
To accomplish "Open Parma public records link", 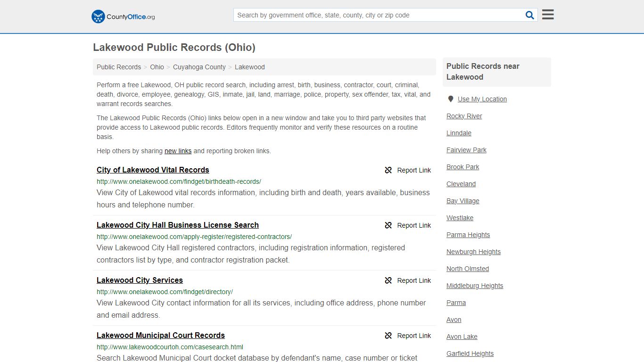I will [456, 303].
